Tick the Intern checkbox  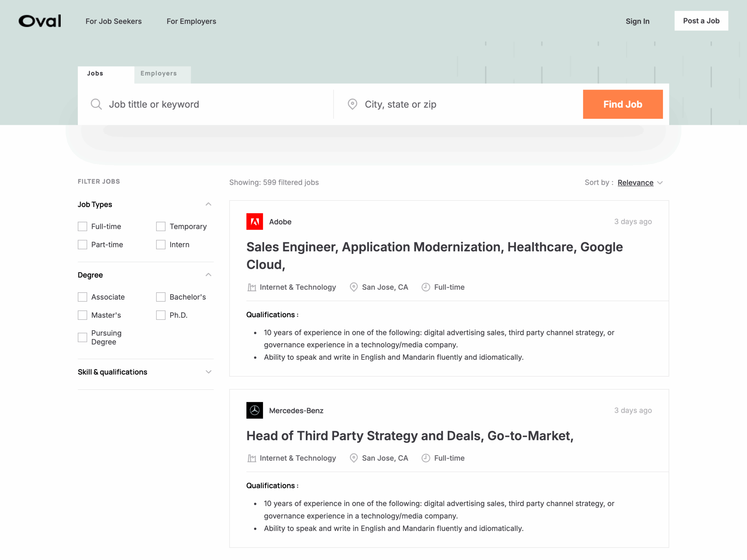(161, 245)
